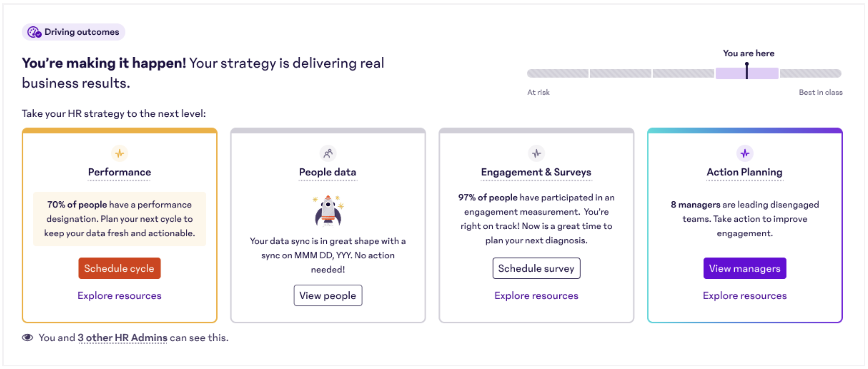
Task: Click the Schedule cycle button
Action: click(120, 268)
